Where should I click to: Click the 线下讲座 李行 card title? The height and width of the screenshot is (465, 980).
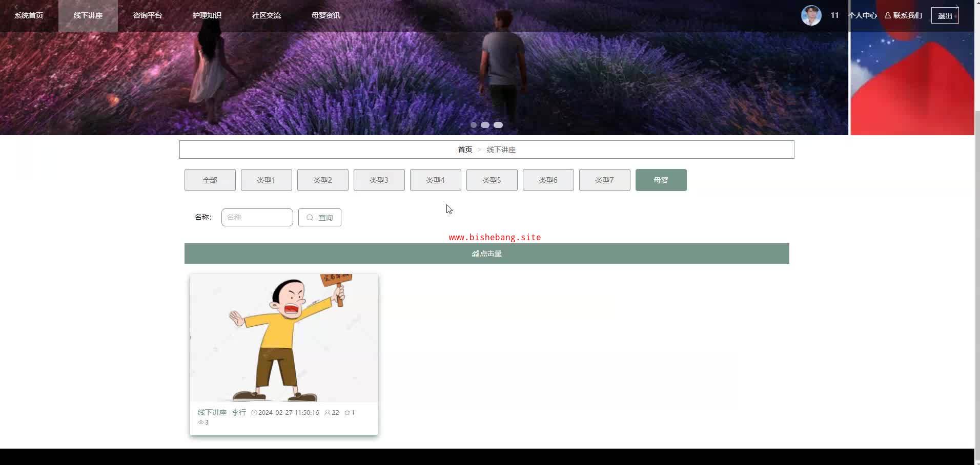222,413
